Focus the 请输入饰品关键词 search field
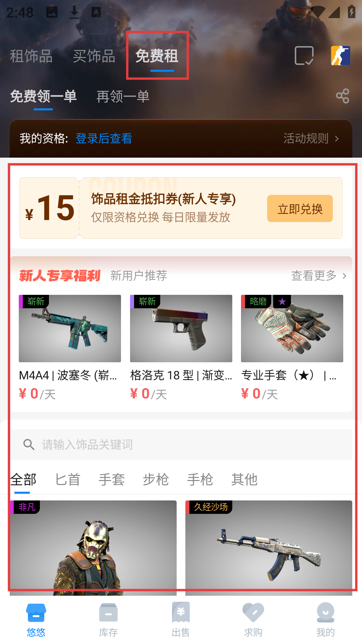 point(181,445)
